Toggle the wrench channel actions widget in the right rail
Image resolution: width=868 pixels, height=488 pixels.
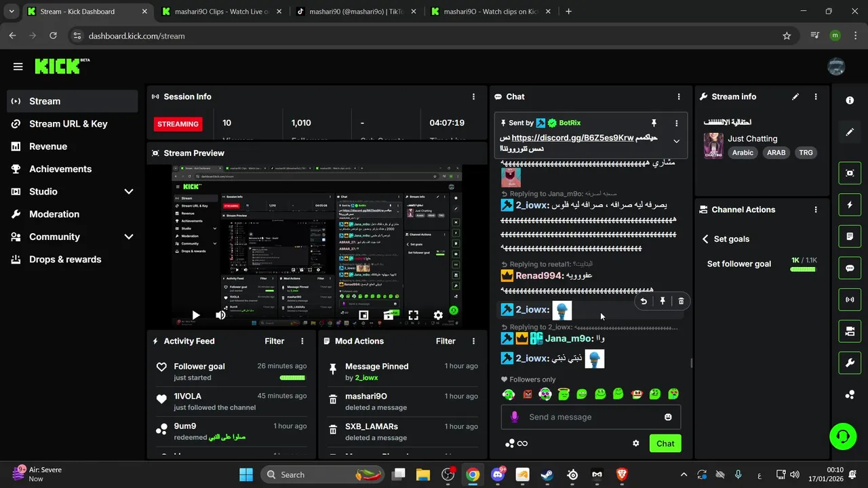[850, 363]
